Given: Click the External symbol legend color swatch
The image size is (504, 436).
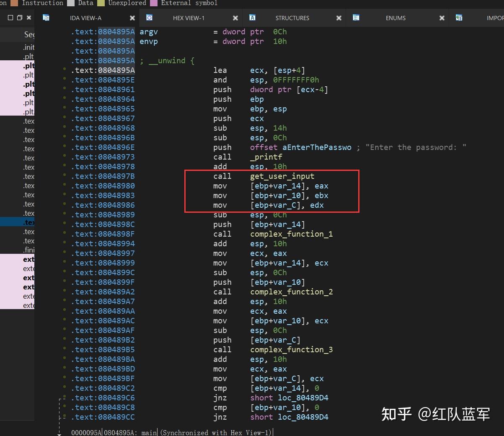Looking at the screenshot, I should (154, 3).
